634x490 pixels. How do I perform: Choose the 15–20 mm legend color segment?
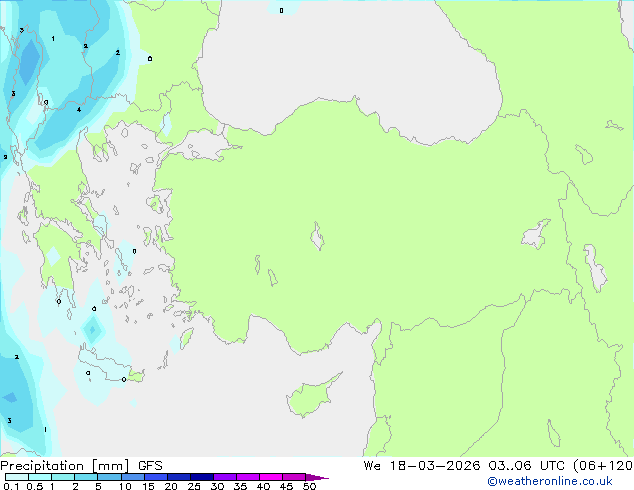[156, 477]
